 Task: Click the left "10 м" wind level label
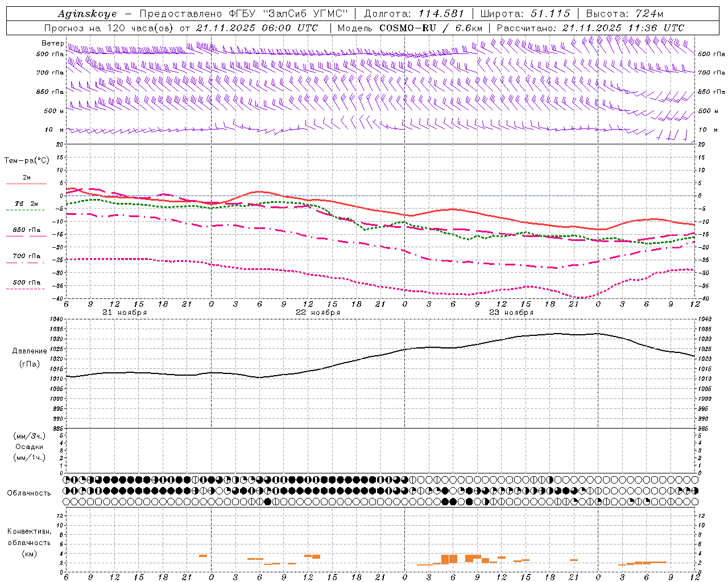click(54, 130)
